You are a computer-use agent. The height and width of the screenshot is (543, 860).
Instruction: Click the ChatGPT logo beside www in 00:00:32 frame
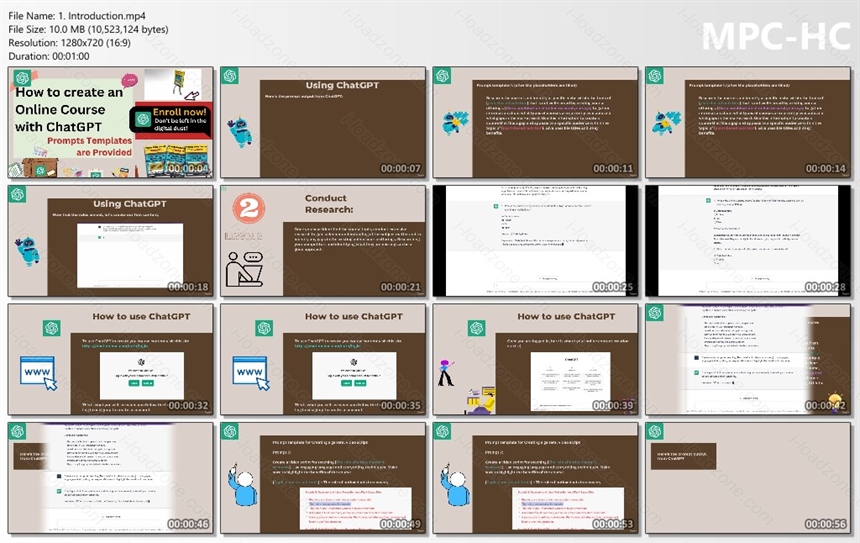tap(52, 328)
